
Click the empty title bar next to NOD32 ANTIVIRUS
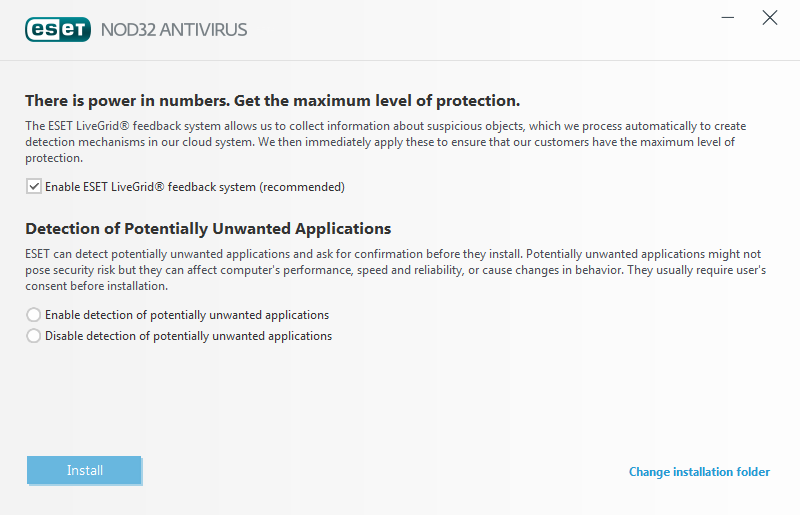point(480,30)
